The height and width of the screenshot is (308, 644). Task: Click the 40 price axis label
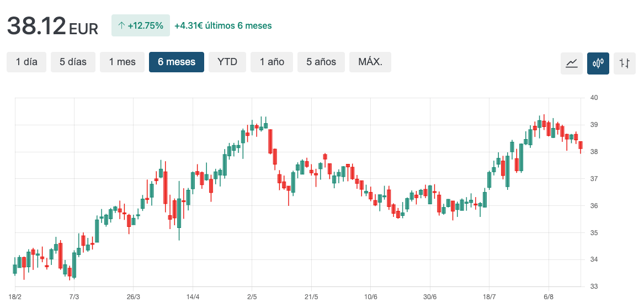click(594, 98)
